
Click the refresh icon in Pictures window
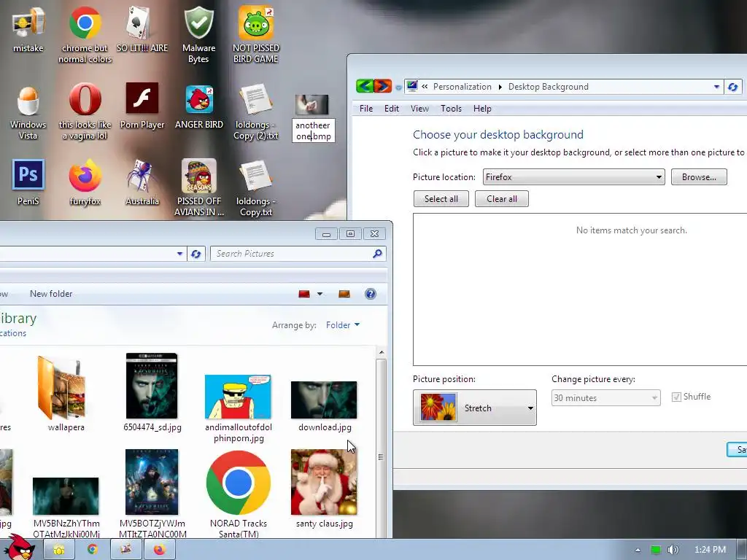tap(196, 254)
